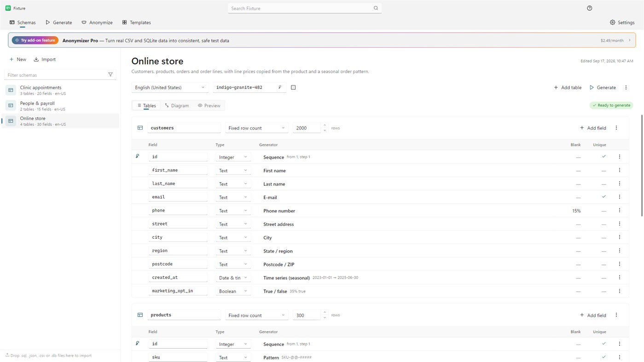Open the Type dropdown for customers id
644x362 pixels.
pyautogui.click(x=233, y=157)
